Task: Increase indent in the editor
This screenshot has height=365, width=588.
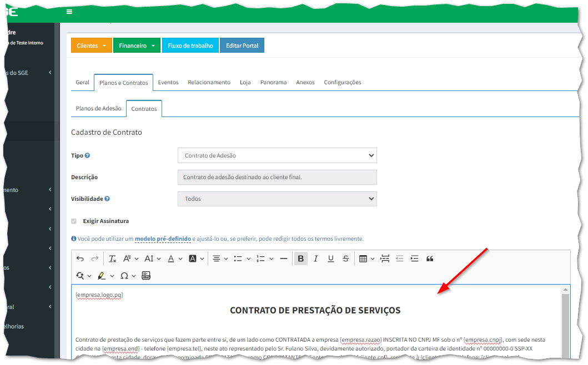Action: click(x=414, y=258)
